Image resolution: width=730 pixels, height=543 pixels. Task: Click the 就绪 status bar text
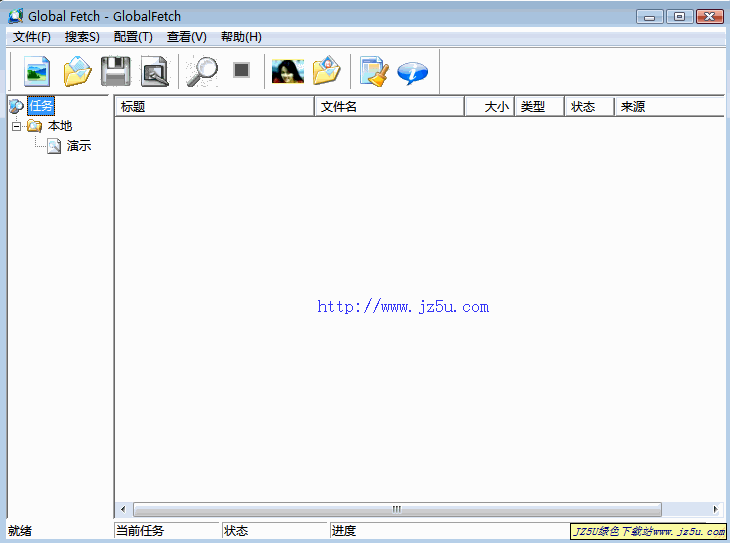tap(20, 530)
